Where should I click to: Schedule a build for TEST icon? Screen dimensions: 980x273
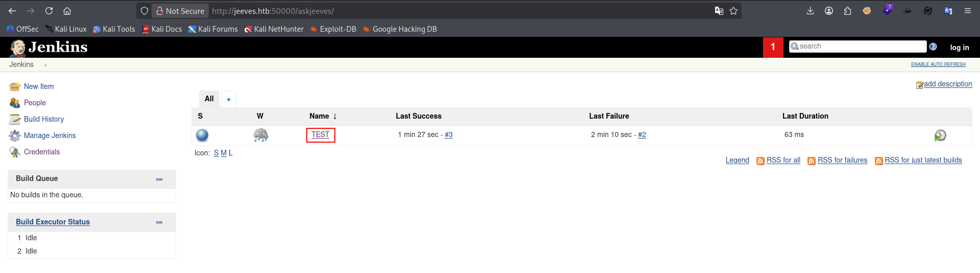(x=940, y=135)
